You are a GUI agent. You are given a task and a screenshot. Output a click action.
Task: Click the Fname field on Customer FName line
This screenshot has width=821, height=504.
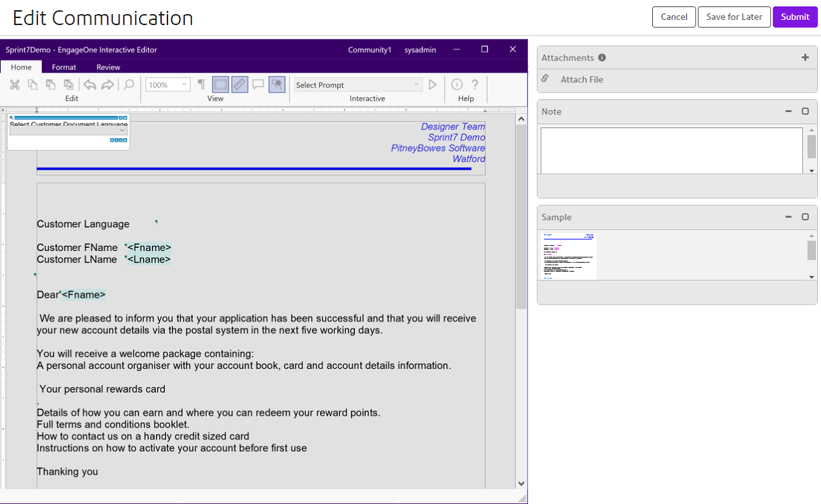[x=149, y=248]
